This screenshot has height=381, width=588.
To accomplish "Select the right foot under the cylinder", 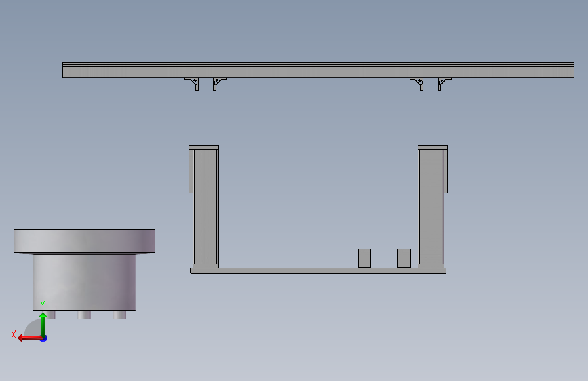I will (119, 315).
